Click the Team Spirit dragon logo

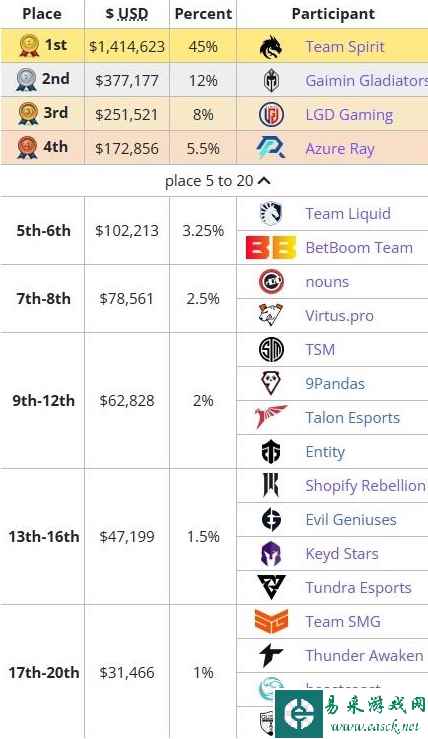point(271,47)
